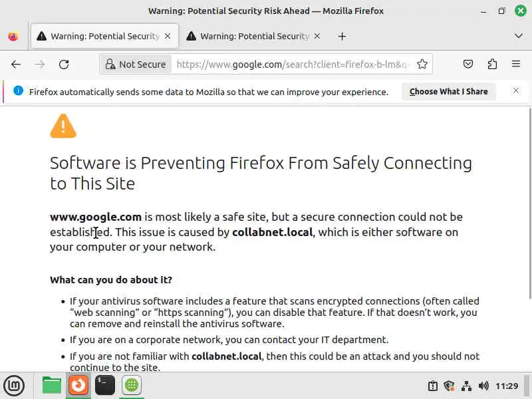
Task: Switch to the second Security Risk warning tab
Action: pyautogui.click(x=249, y=37)
